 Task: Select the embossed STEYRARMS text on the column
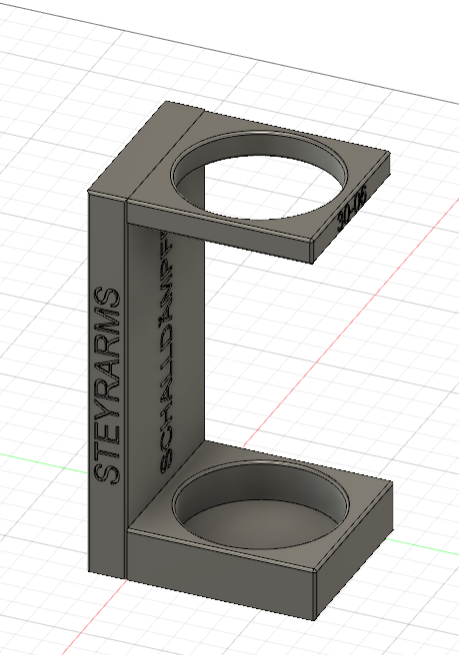coord(107,386)
